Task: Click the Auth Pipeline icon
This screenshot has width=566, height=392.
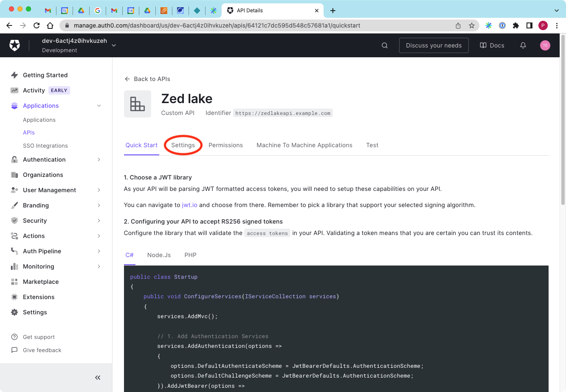Action: click(x=14, y=251)
